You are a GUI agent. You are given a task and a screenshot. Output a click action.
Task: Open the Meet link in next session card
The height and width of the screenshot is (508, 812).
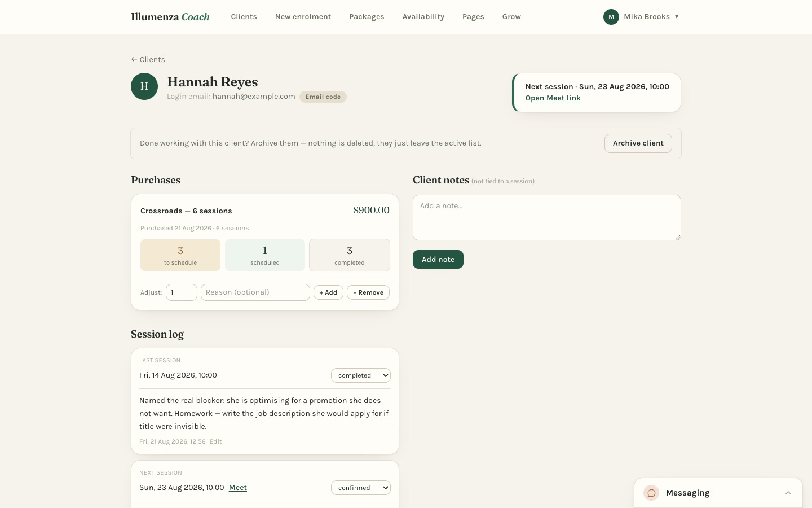(x=238, y=488)
